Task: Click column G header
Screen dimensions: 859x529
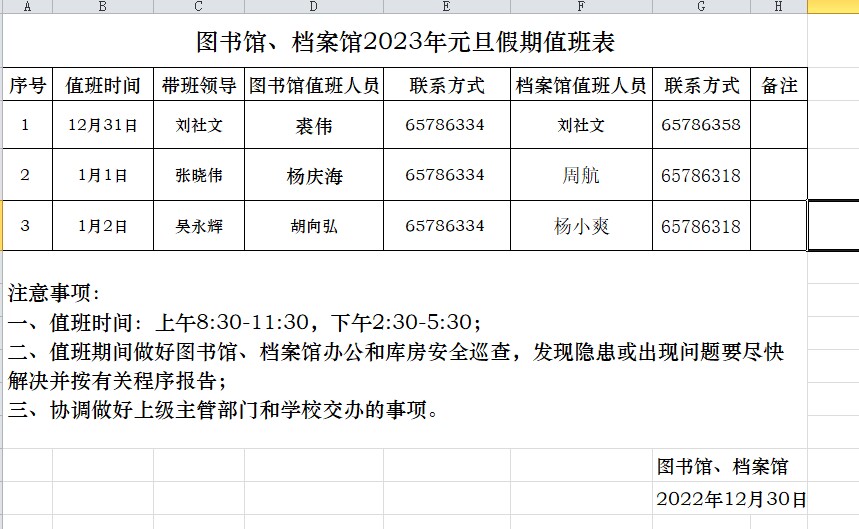Action: tap(701, 7)
